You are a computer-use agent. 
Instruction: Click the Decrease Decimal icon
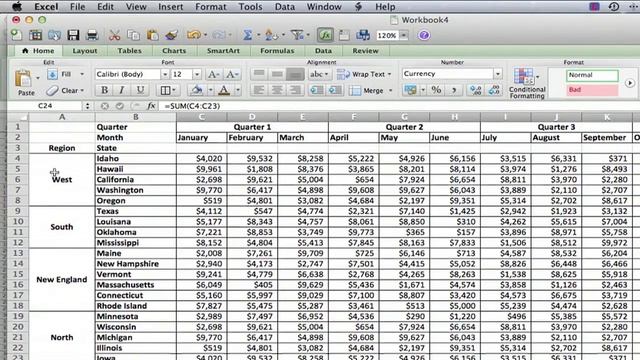494,90
